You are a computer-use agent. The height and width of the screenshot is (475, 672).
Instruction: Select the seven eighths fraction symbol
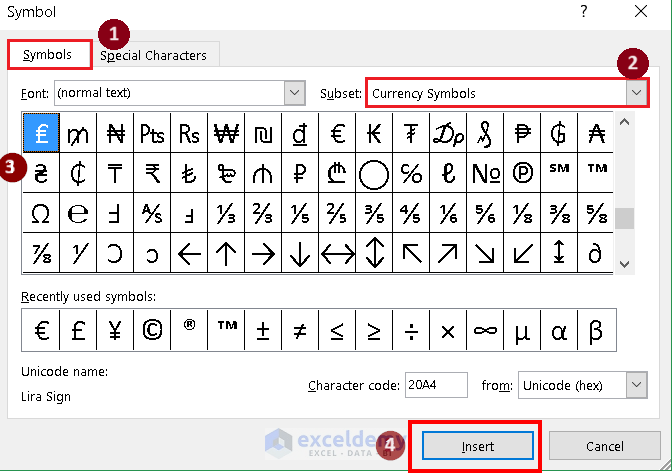tap(41, 252)
